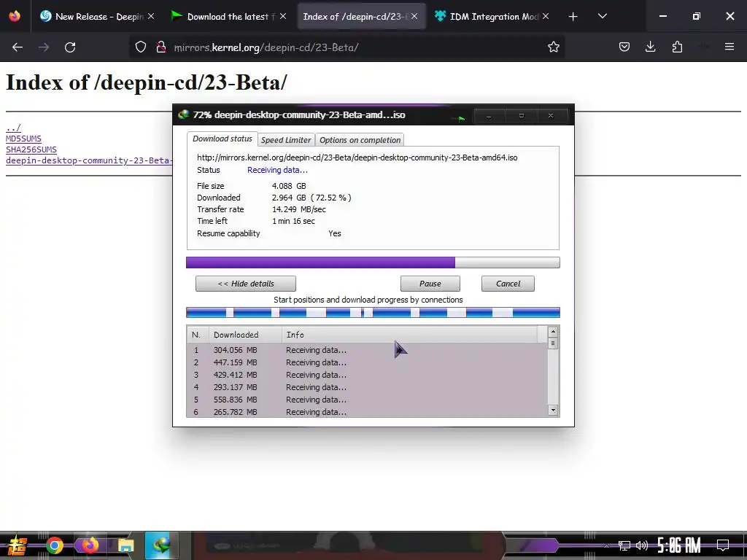
Task: Click the Firefox logo icon in tab bar
Action: pyautogui.click(x=15, y=16)
